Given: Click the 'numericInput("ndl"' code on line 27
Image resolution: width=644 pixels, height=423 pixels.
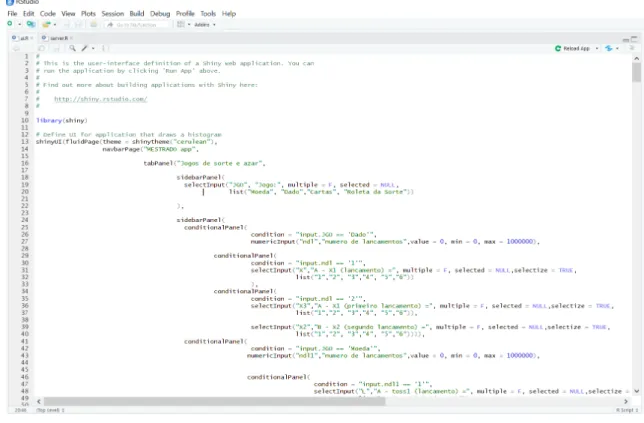Looking at the screenshot, I should 395,241.
